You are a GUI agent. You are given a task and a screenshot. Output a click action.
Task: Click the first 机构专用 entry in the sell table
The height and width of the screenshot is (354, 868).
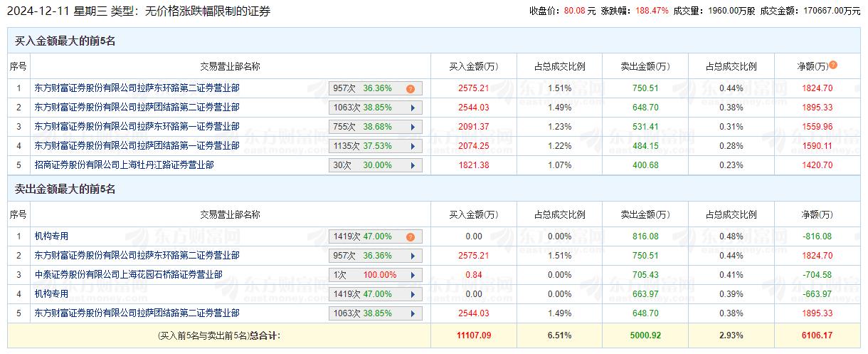point(51,236)
